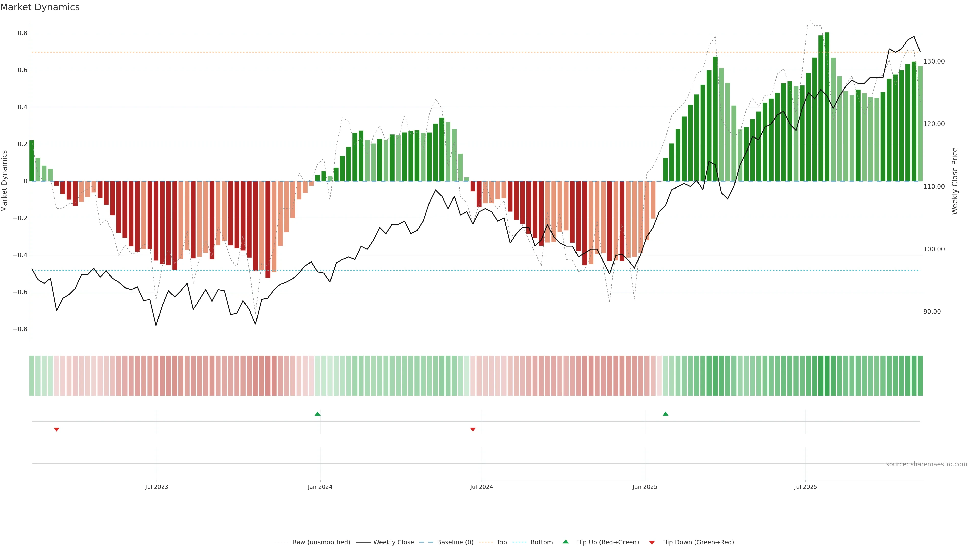Click the source: sharemaestro.com text
The image size is (980, 551).
[x=926, y=464]
